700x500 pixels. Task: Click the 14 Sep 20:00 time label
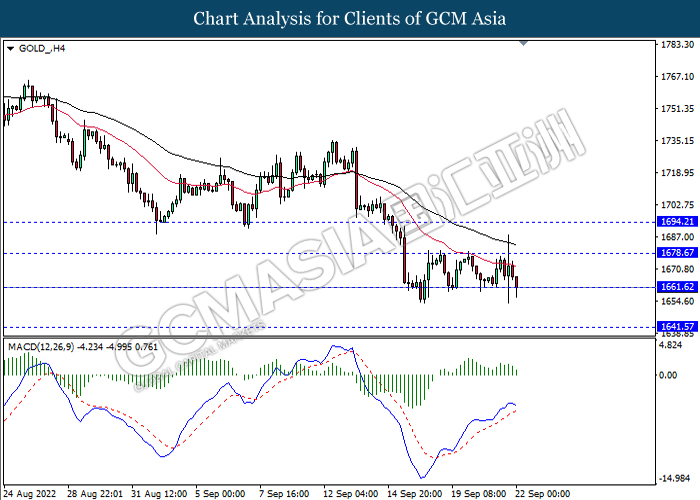tap(415, 494)
